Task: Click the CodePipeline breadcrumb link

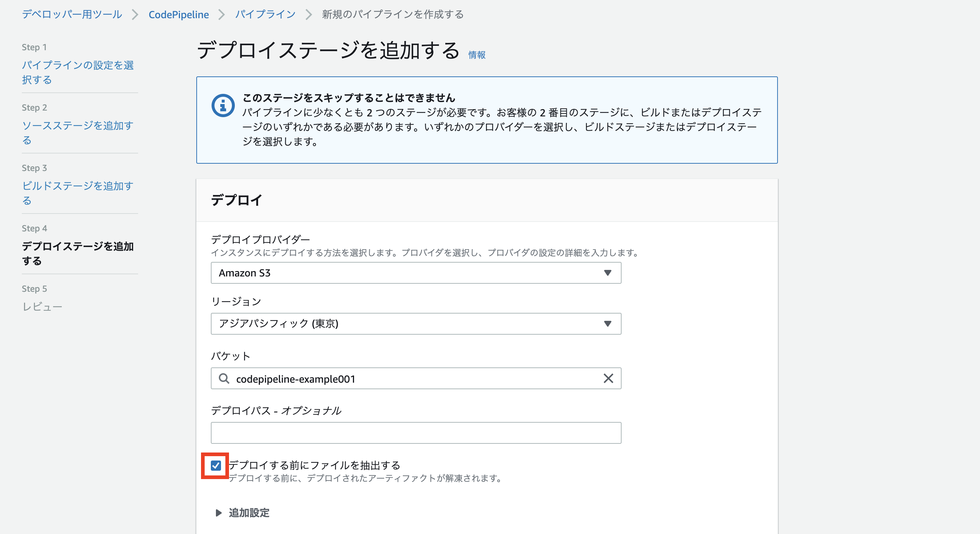Action: coord(178,15)
